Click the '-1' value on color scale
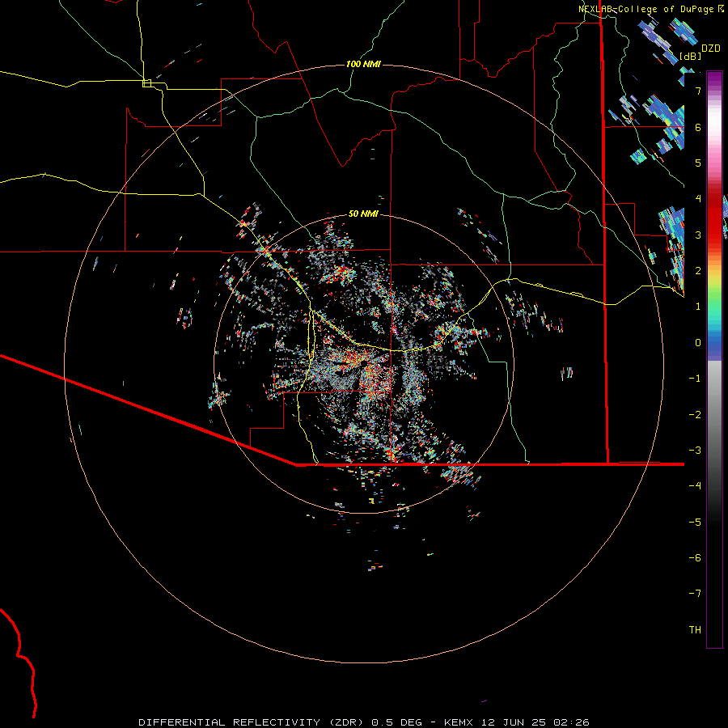This screenshot has height=728, width=728. 695,379
